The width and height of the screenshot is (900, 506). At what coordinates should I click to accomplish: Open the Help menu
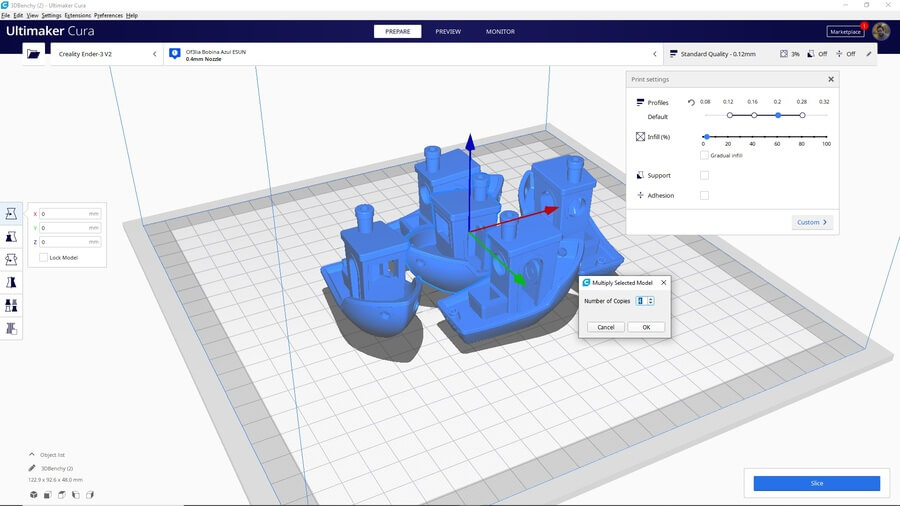point(131,15)
